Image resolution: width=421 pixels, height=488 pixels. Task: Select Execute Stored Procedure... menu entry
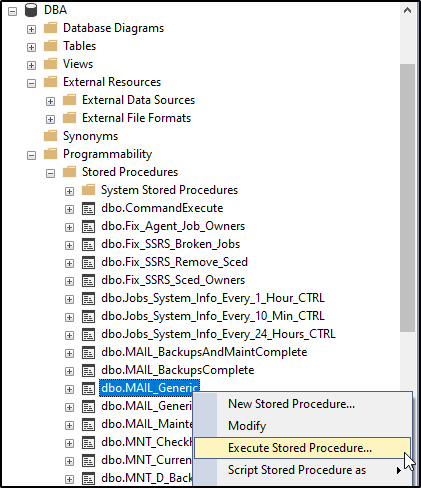(303, 448)
